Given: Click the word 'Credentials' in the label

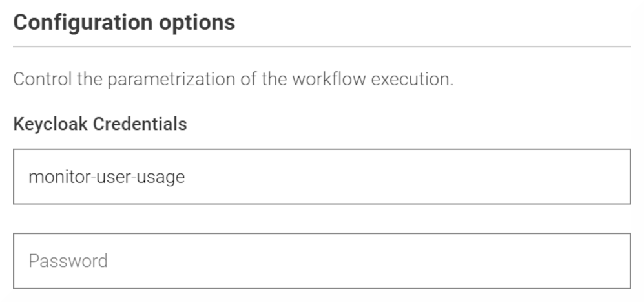Looking at the screenshot, I should (140, 124).
